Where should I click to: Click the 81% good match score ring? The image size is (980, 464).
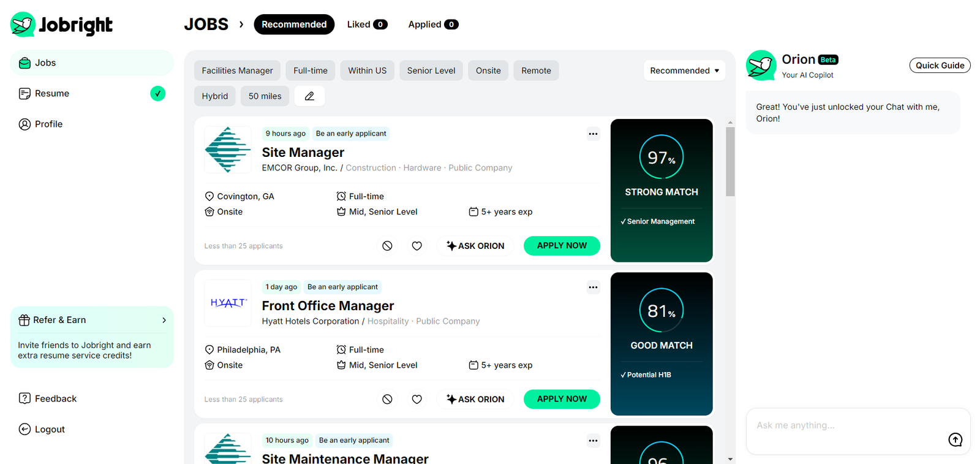[x=661, y=310]
